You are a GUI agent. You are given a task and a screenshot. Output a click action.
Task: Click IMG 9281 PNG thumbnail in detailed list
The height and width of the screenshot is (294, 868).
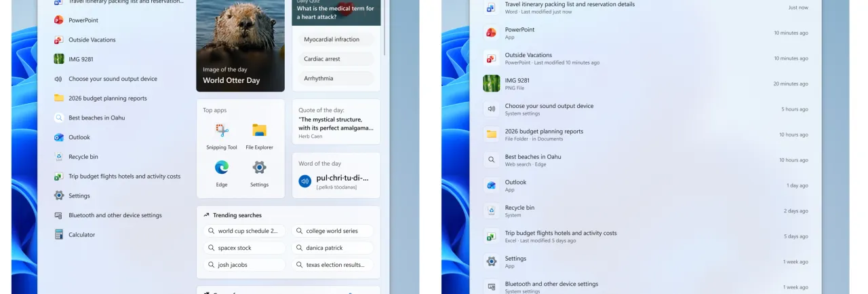pyautogui.click(x=491, y=84)
